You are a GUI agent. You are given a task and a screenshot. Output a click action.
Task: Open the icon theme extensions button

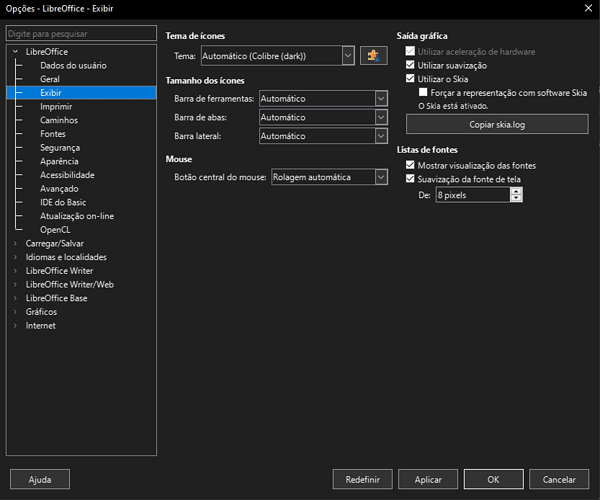point(373,56)
